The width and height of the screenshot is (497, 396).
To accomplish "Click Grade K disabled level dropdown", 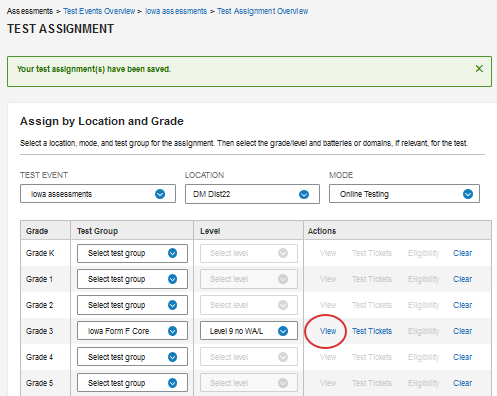I will pos(249,253).
